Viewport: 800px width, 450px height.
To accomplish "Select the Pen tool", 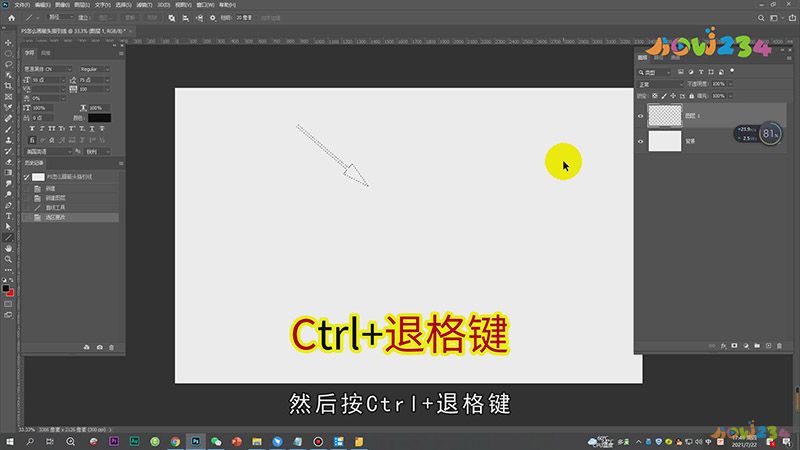I will 8,205.
